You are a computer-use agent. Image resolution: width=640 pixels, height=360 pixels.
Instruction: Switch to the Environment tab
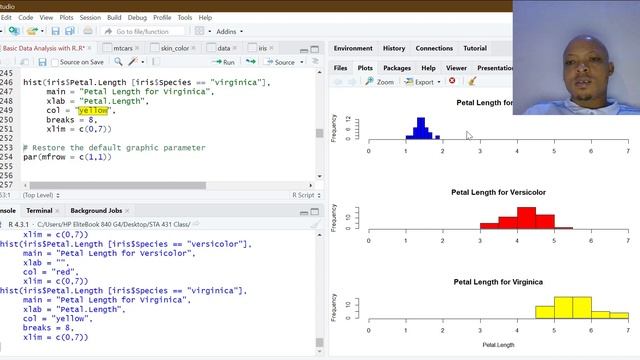tap(353, 48)
